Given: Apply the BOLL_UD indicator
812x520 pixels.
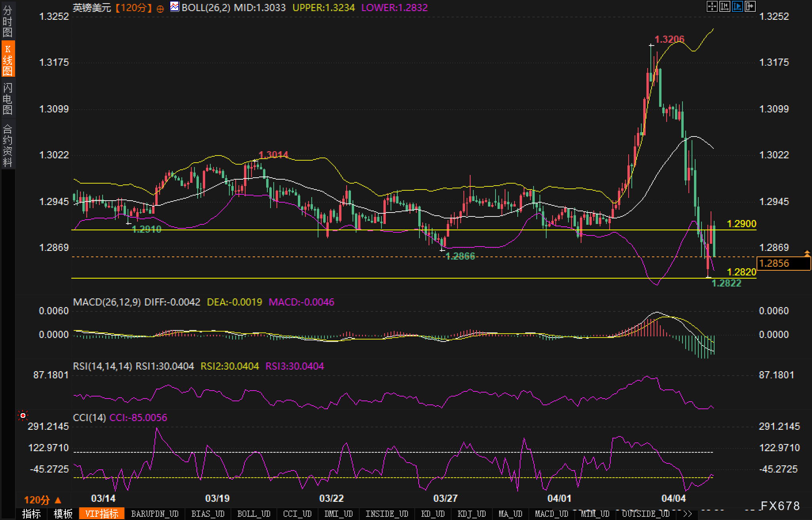Looking at the screenshot, I should (x=254, y=514).
